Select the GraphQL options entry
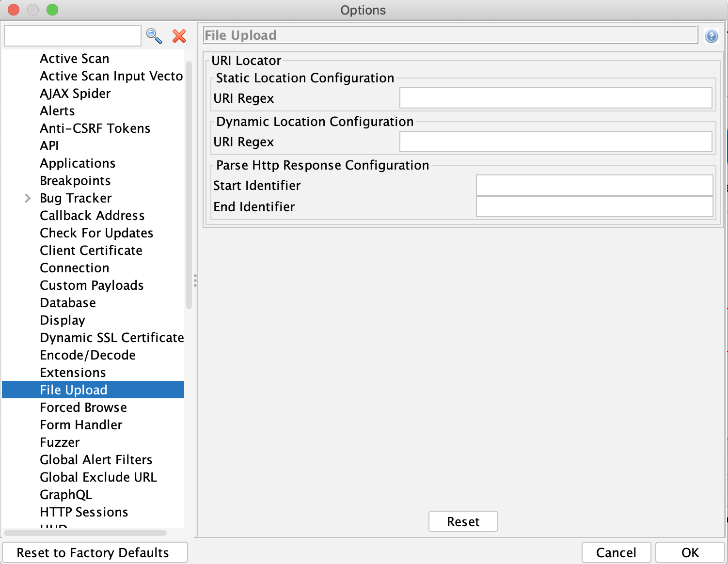 [x=66, y=495]
